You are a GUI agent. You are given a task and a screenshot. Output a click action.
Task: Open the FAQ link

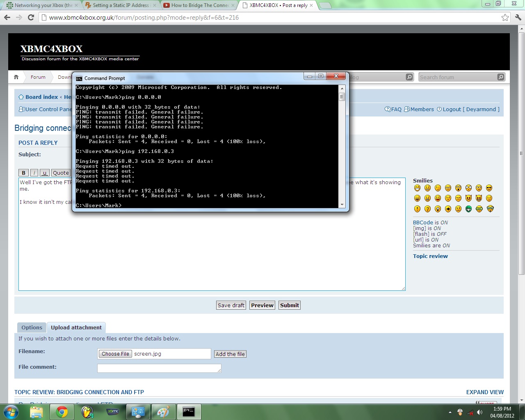[393, 110]
